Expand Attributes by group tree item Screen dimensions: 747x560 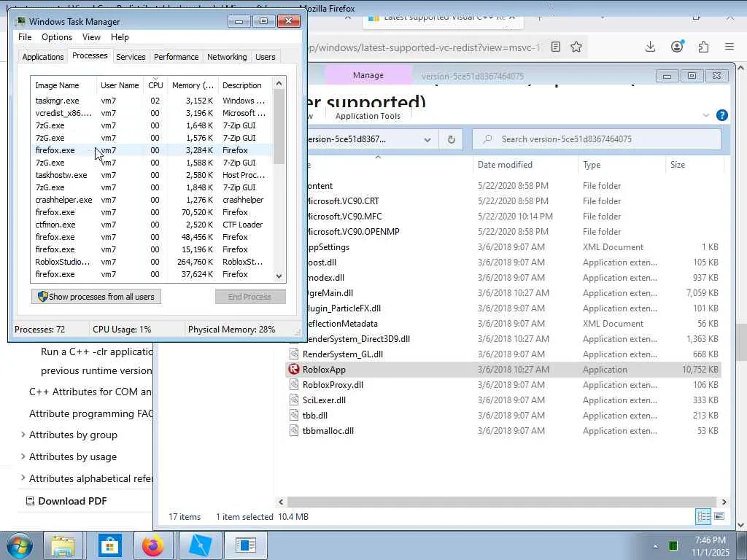pos(23,435)
